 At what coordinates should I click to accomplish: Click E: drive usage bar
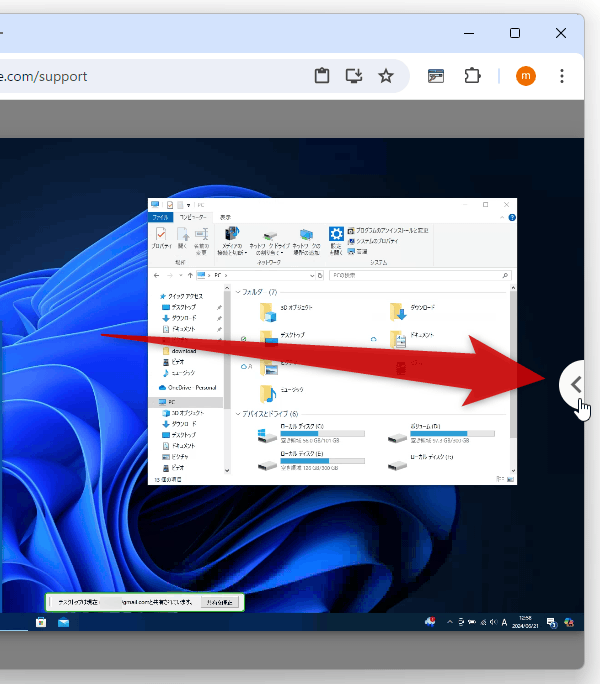pyautogui.click(x=322, y=461)
